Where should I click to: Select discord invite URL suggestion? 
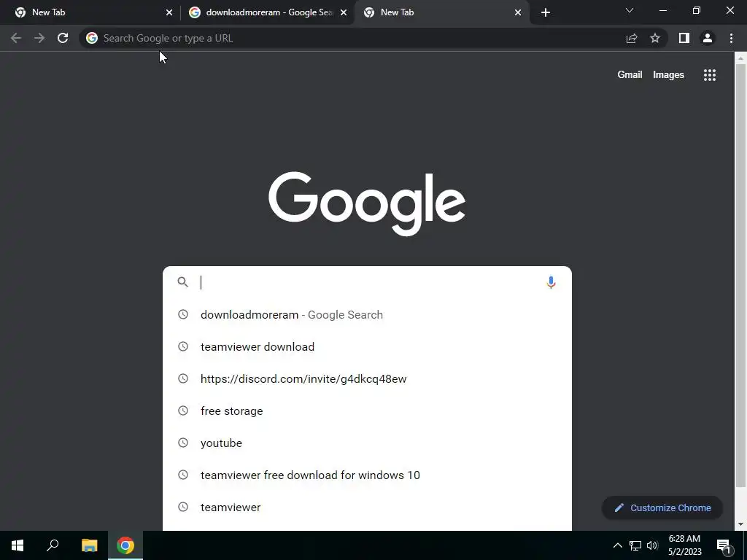[x=367, y=378]
